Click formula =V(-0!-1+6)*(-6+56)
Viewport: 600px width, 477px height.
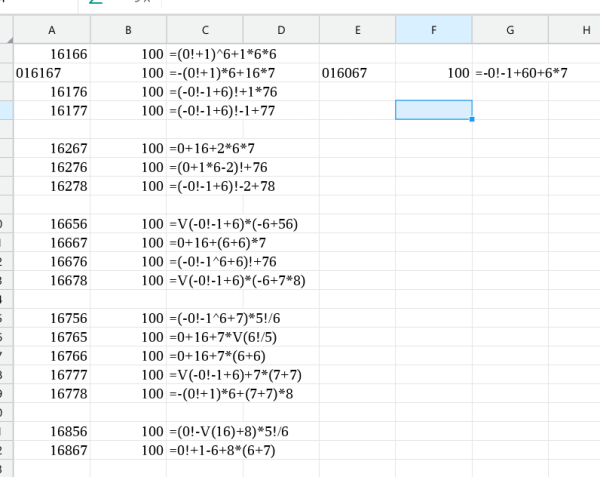click(x=233, y=224)
